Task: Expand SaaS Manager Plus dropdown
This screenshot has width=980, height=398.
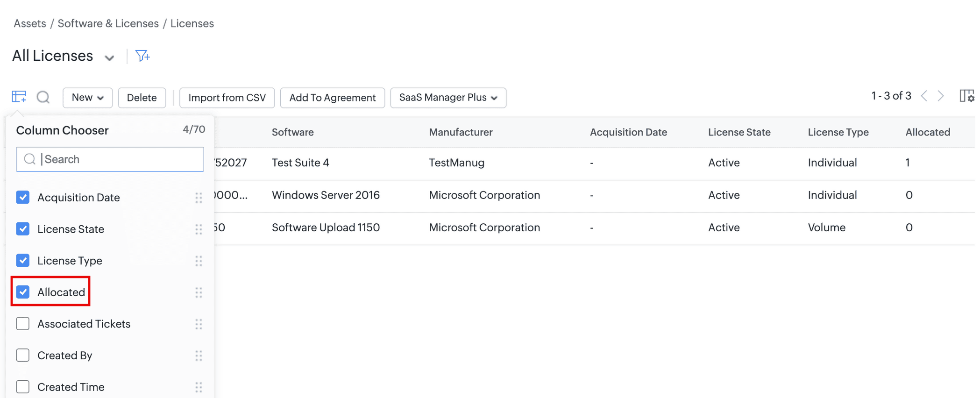Action: 448,98
